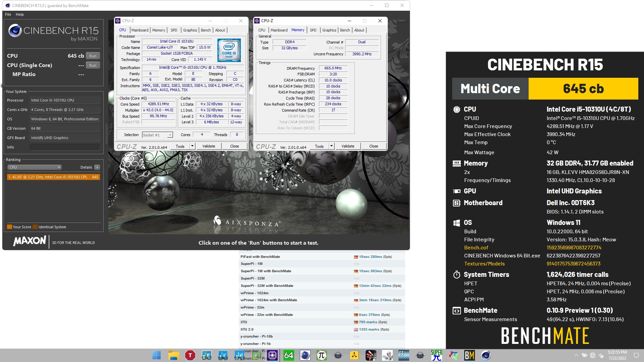Viewport: 644px width, 362px height.
Task: Click the Cinebench R15 sphere logo
Action: click(x=15, y=31)
